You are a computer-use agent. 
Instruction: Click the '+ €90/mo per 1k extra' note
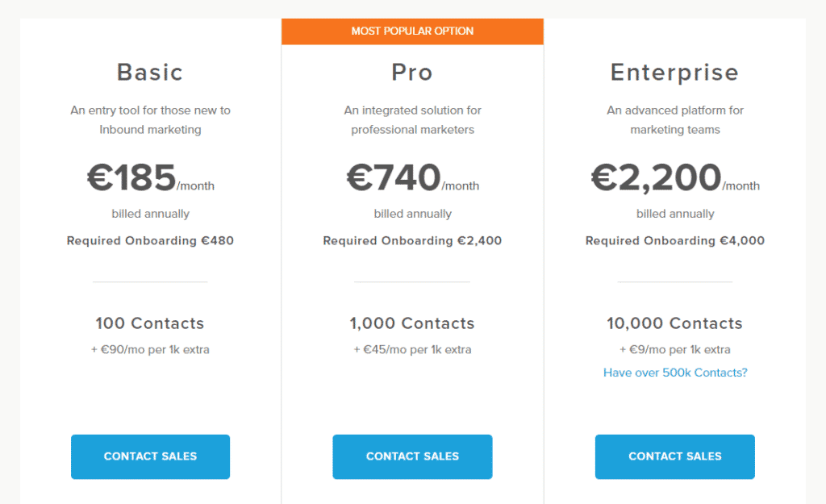point(150,350)
